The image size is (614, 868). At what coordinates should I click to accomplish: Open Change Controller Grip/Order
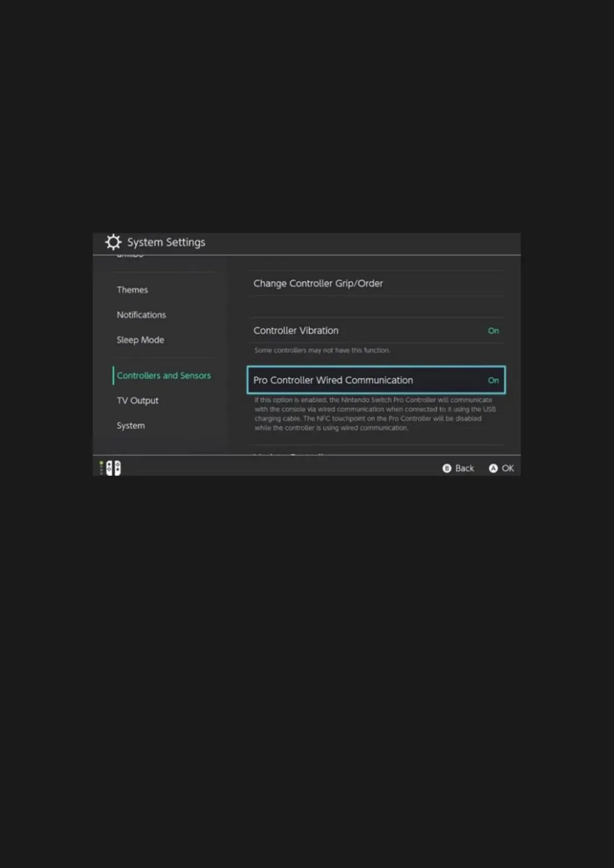point(376,283)
